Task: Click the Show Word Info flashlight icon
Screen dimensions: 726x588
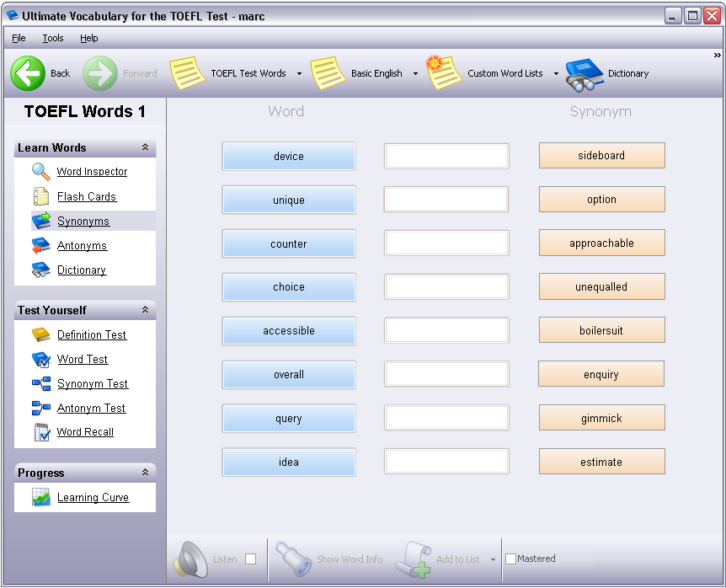Action: 294,559
